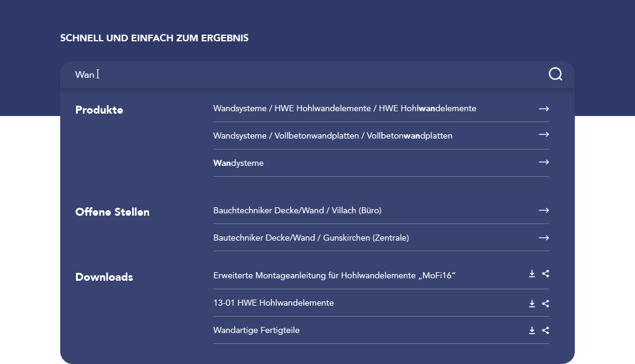635x364 pixels.
Task: Download the Wandartige Fertigteile file
Action: tap(532, 330)
